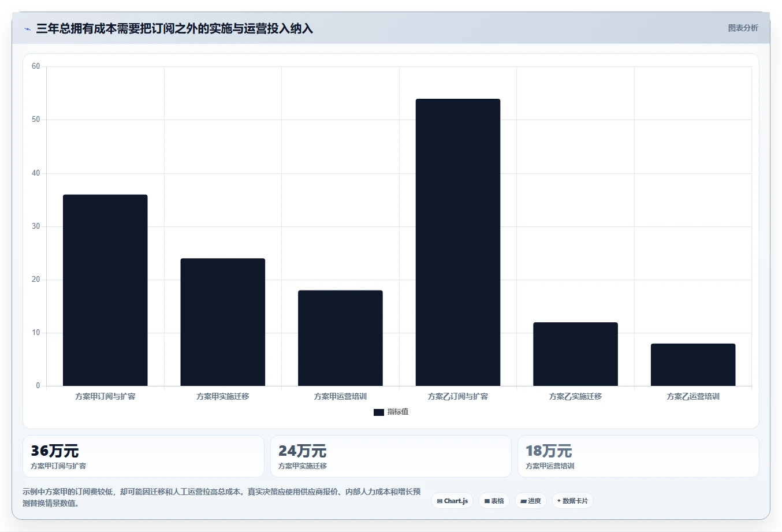
Task: Select the 方案甲运营培训 bar
Action: pos(340,338)
